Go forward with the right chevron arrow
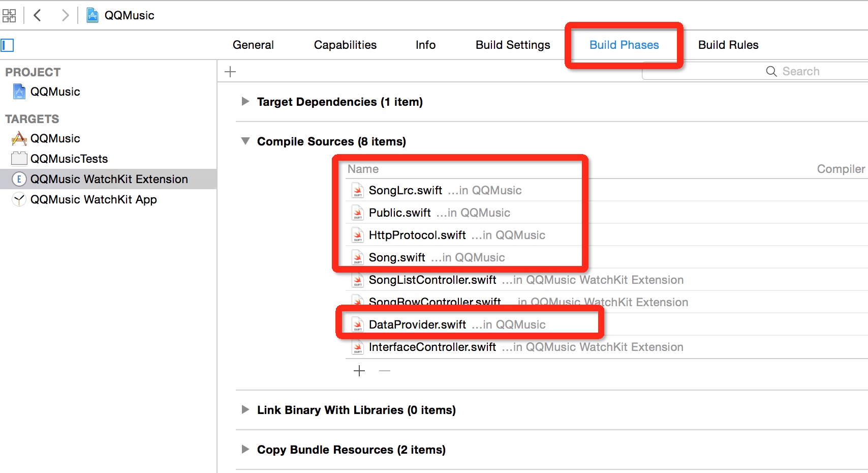 point(65,15)
